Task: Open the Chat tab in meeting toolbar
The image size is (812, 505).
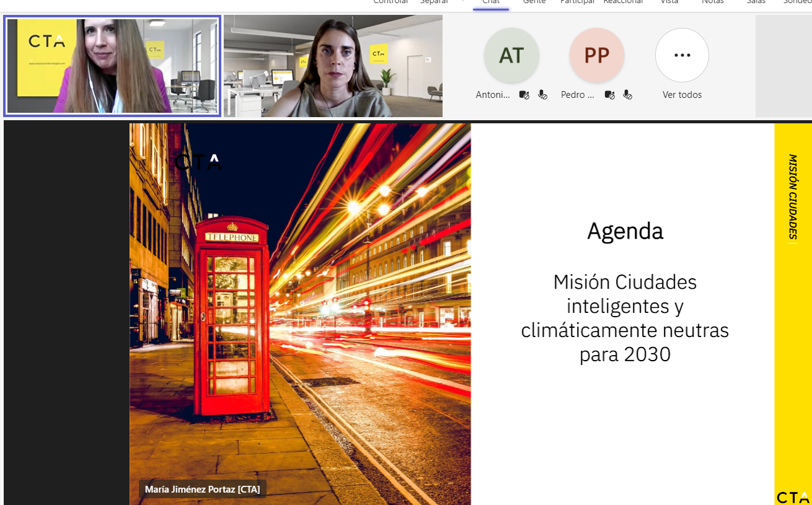Action: 491,2
